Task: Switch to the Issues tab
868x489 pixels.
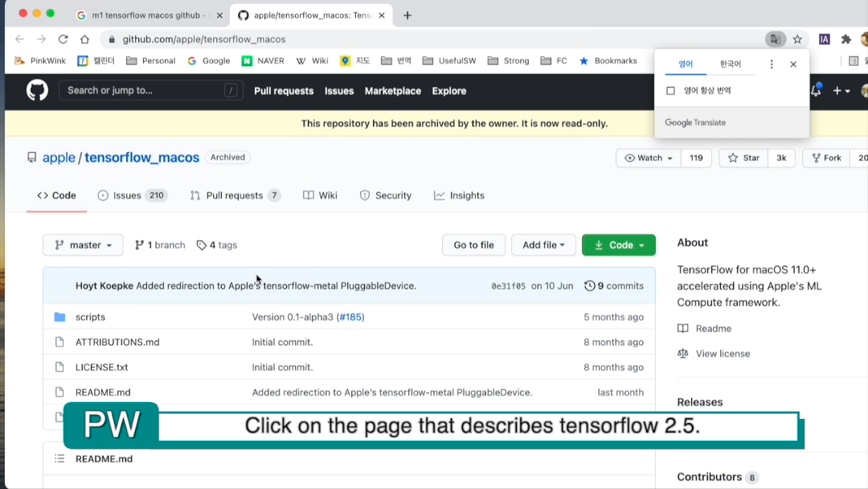Action: click(x=133, y=195)
